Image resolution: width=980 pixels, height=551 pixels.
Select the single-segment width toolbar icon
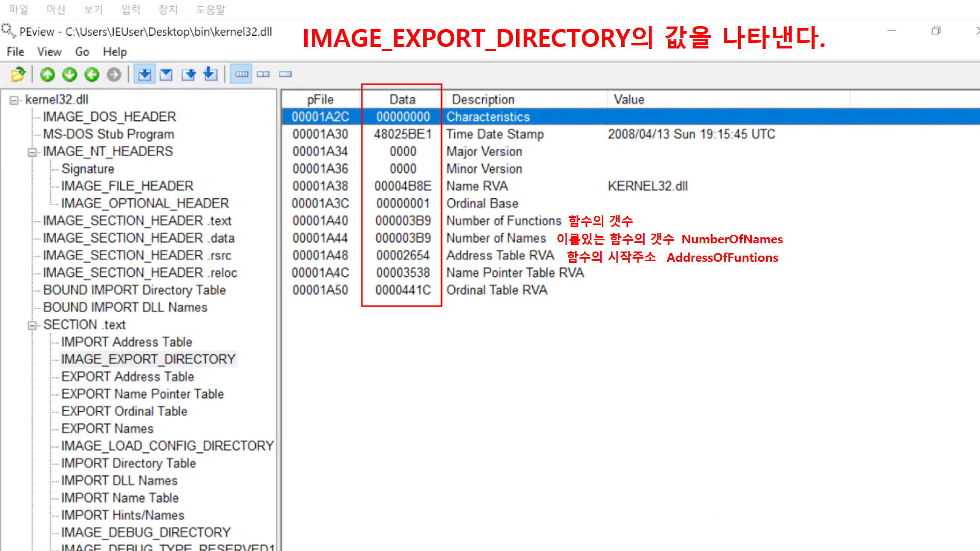click(x=285, y=74)
